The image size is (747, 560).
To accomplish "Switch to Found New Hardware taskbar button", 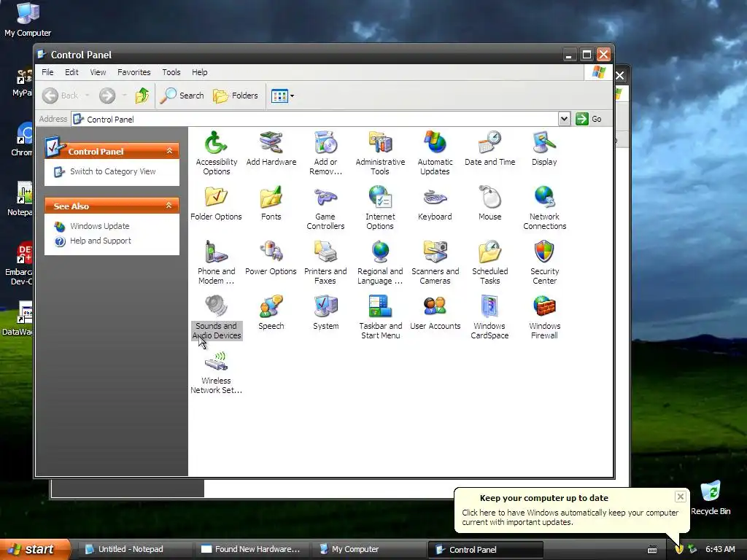I will pyautogui.click(x=251, y=549).
